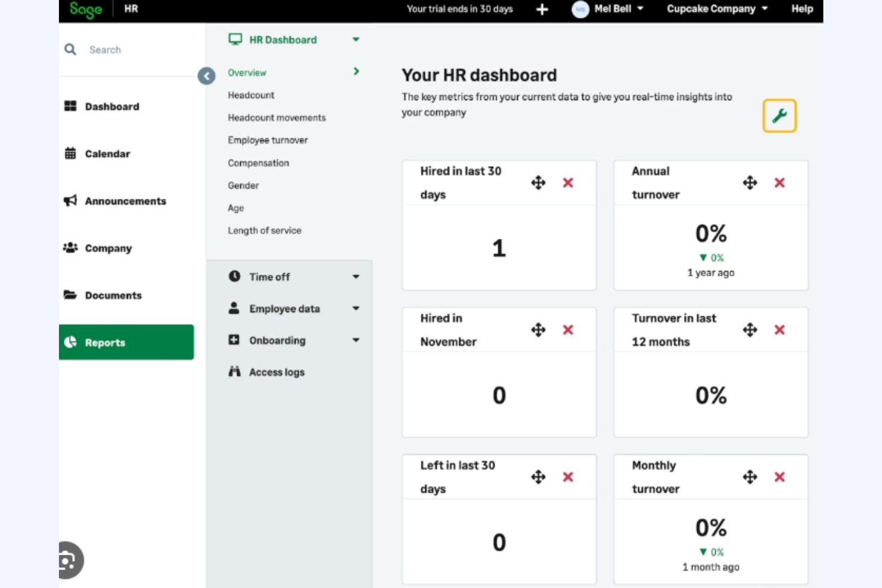This screenshot has width=882, height=588.
Task: Click the 1 month ago text
Action: [711, 567]
